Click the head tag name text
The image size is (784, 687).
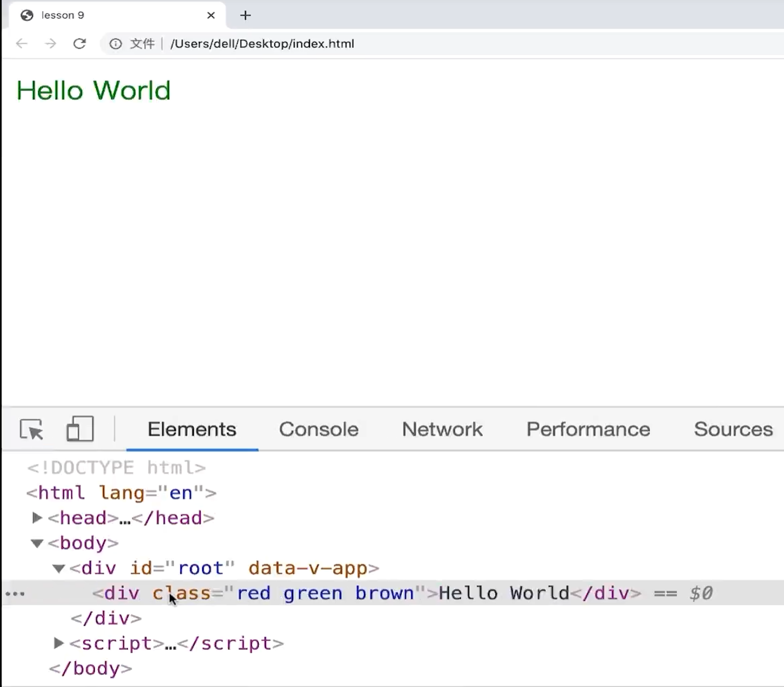83,518
